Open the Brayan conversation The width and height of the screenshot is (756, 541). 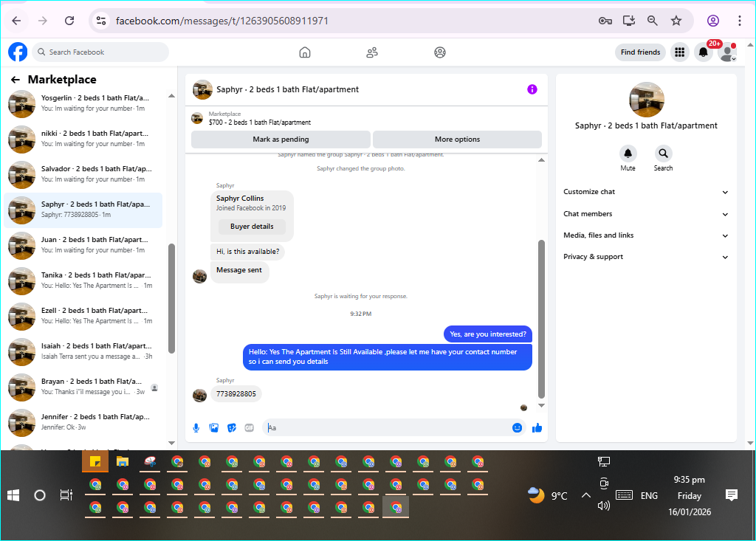point(83,387)
